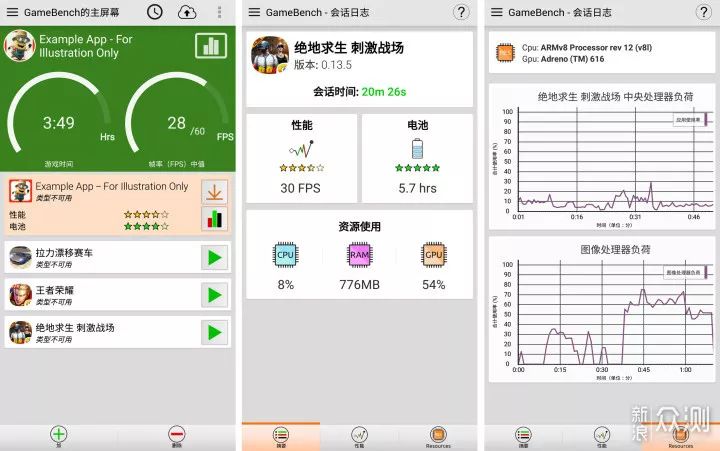Click the session time 20m 26s

tap(383, 92)
